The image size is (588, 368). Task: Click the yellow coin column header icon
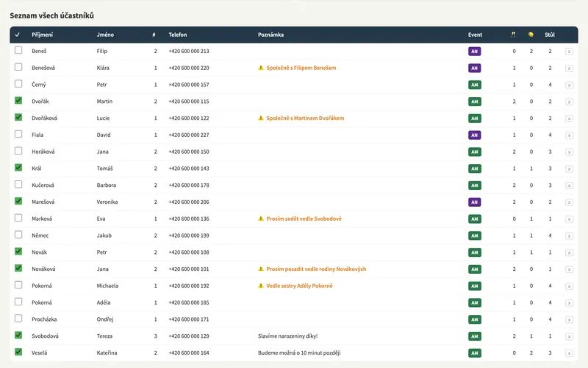pyautogui.click(x=531, y=35)
